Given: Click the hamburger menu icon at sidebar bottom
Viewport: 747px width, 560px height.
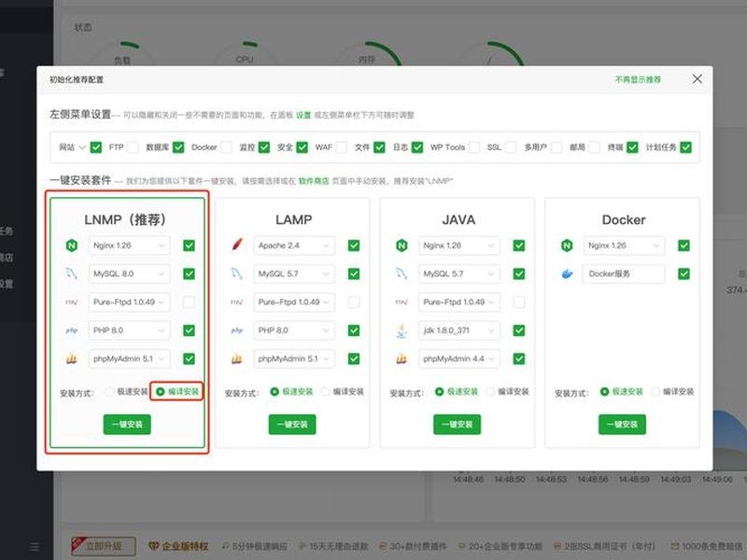Looking at the screenshot, I should point(35,547).
